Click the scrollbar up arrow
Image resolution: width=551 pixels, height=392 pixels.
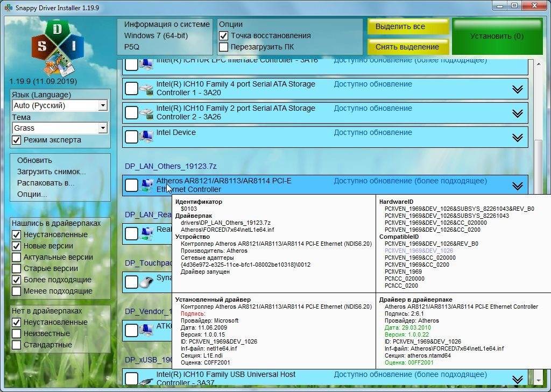point(539,65)
